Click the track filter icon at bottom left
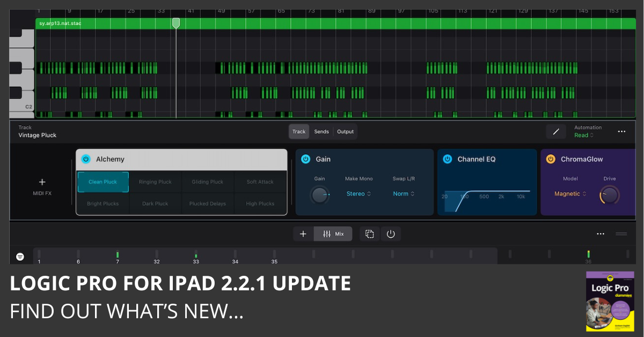Viewport: 644px width, 337px height. pos(20,257)
